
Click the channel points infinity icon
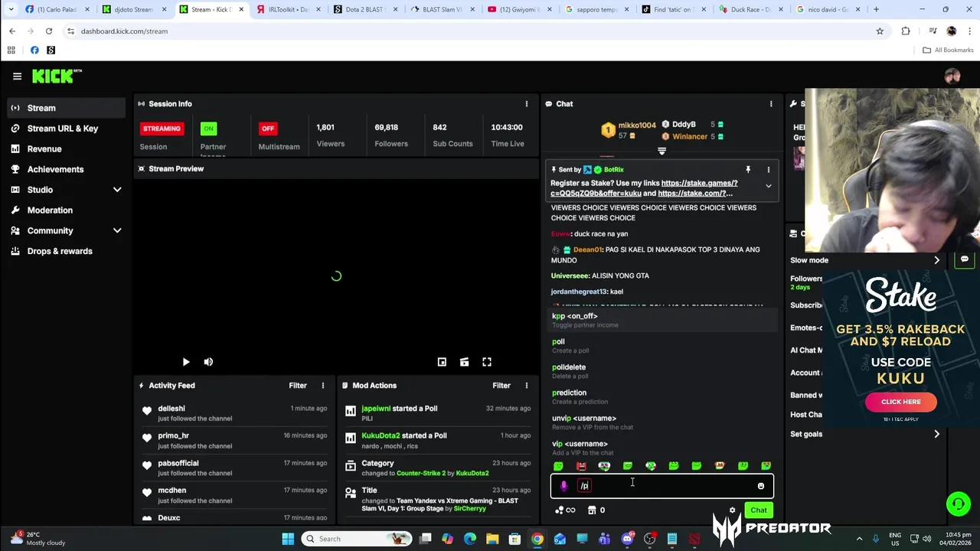[565, 510]
